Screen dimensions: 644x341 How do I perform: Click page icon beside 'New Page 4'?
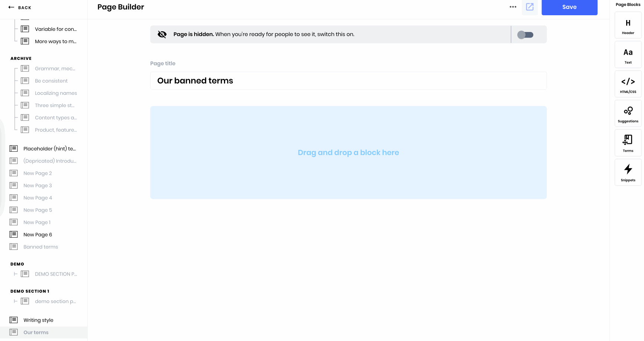13,197
